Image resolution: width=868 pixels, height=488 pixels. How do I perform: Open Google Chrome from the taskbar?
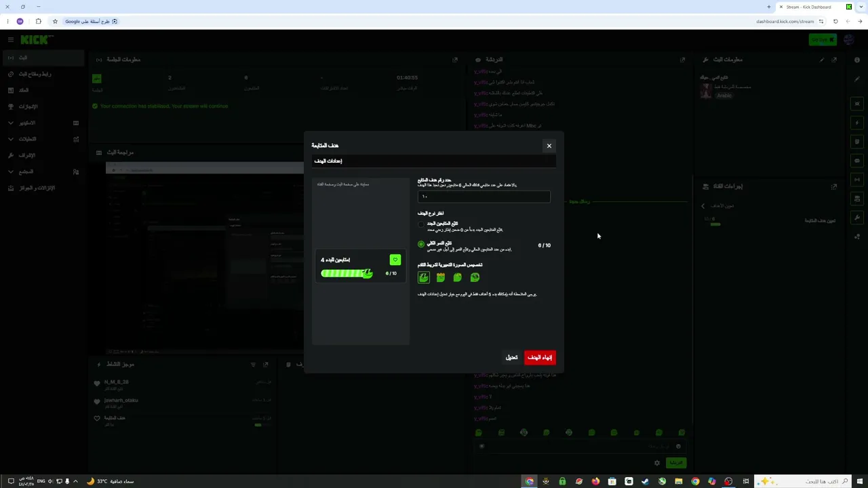695,481
